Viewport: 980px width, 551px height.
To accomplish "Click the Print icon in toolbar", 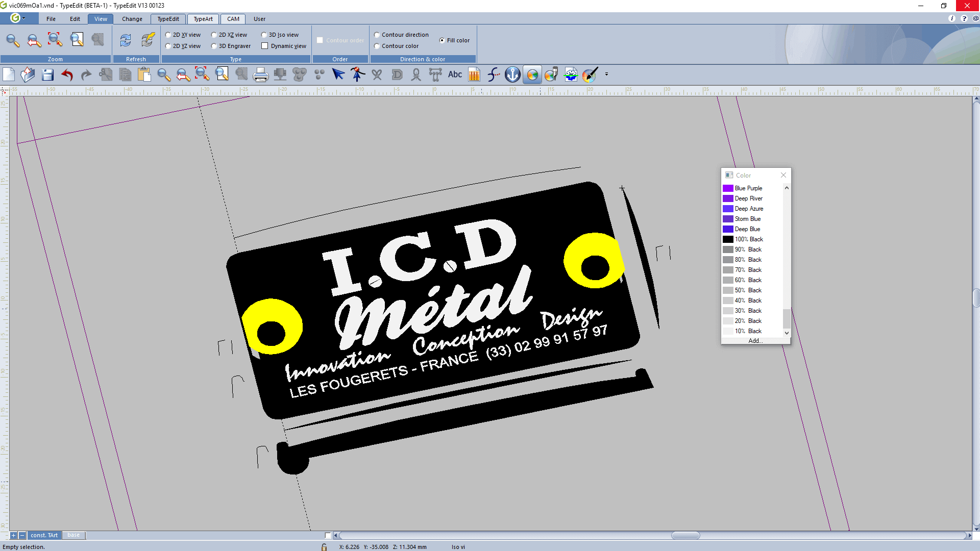I will [x=260, y=75].
